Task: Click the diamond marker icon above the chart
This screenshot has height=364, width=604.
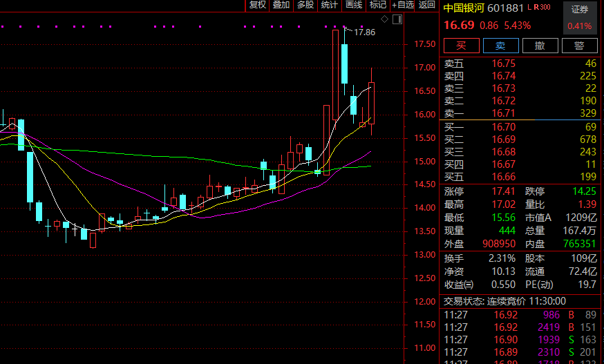Action: coord(385,19)
